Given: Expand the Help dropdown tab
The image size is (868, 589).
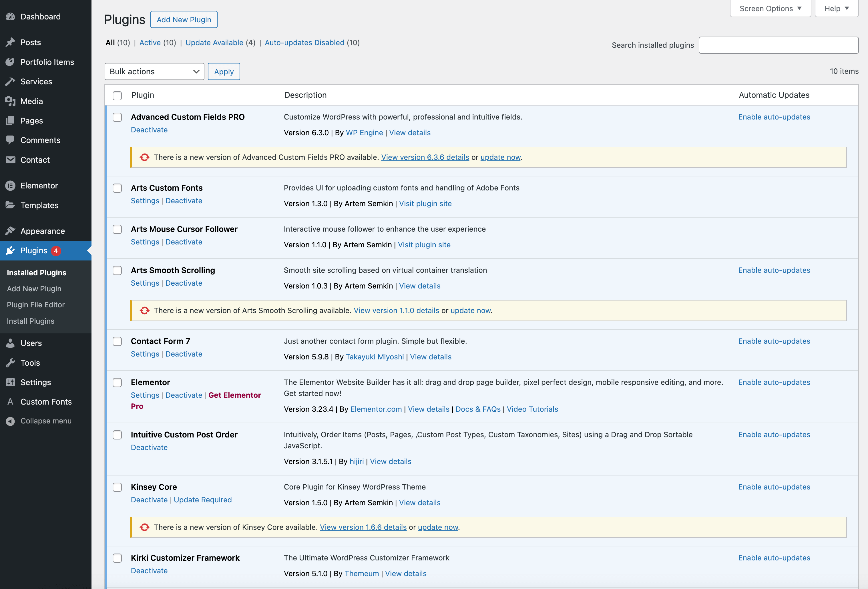Looking at the screenshot, I should (836, 8).
